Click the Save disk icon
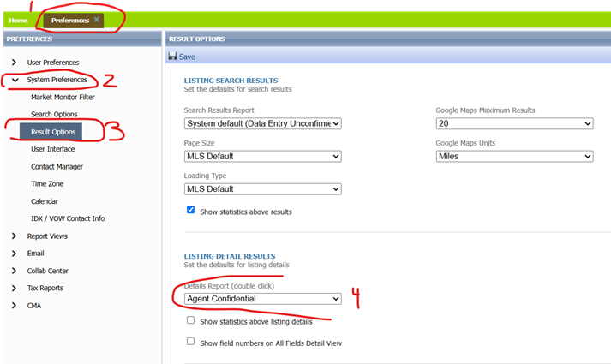The width and height of the screenshot is (611, 364). tap(172, 57)
